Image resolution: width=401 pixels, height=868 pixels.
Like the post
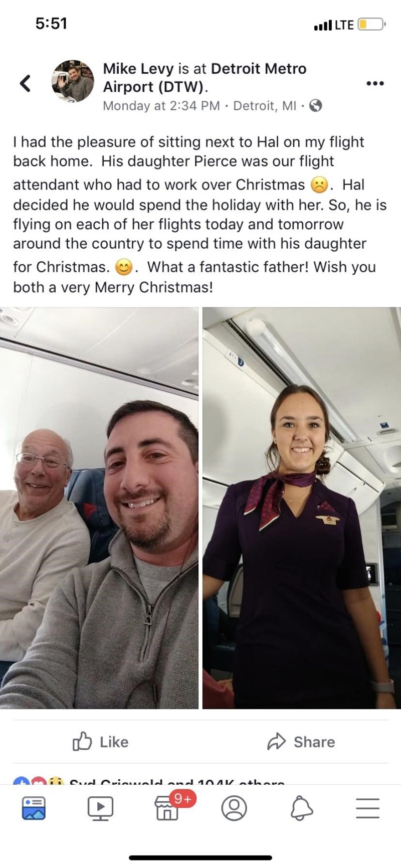click(x=101, y=742)
